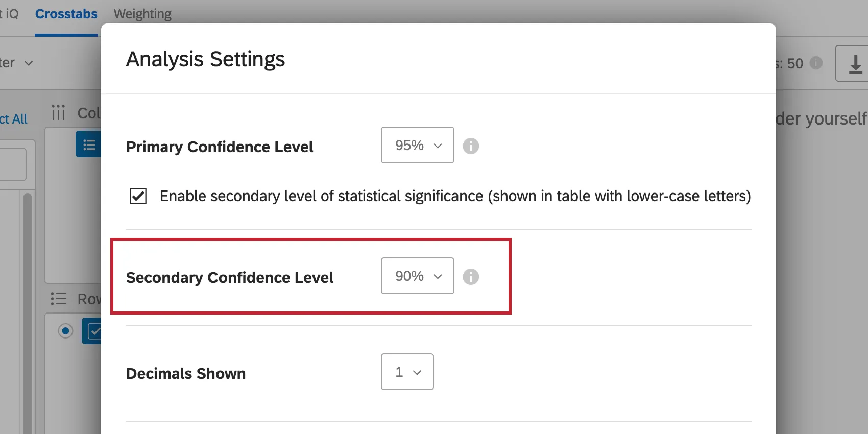Toggle the blue checkbox in Rows panel
This screenshot has height=434, width=868.
94,331
